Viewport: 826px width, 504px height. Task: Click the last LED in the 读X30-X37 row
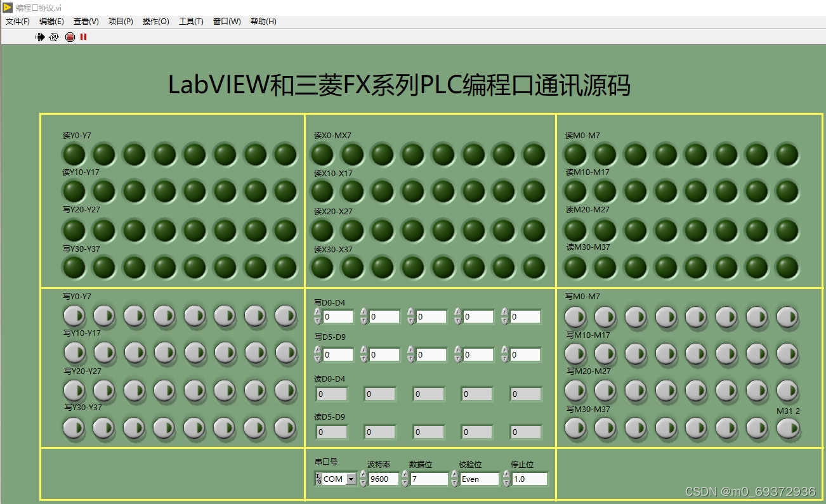(x=534, y=267)
